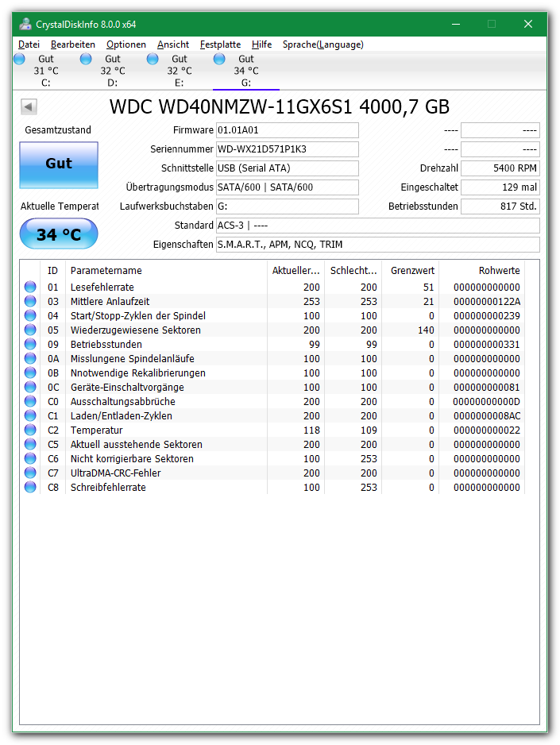This screenshot has height=745, width=560.
Task: Open the Optionen menu
Action: (x=126, y=44)
